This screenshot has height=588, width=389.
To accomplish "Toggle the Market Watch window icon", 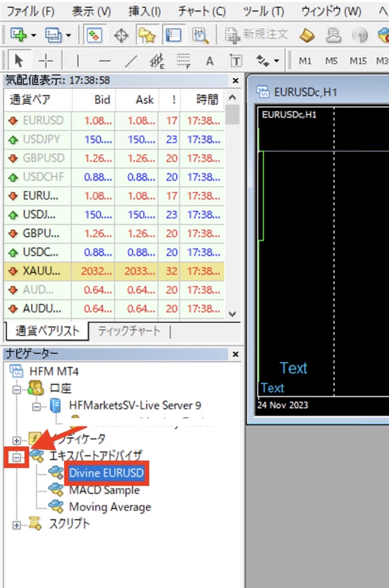I will [94, 35].
